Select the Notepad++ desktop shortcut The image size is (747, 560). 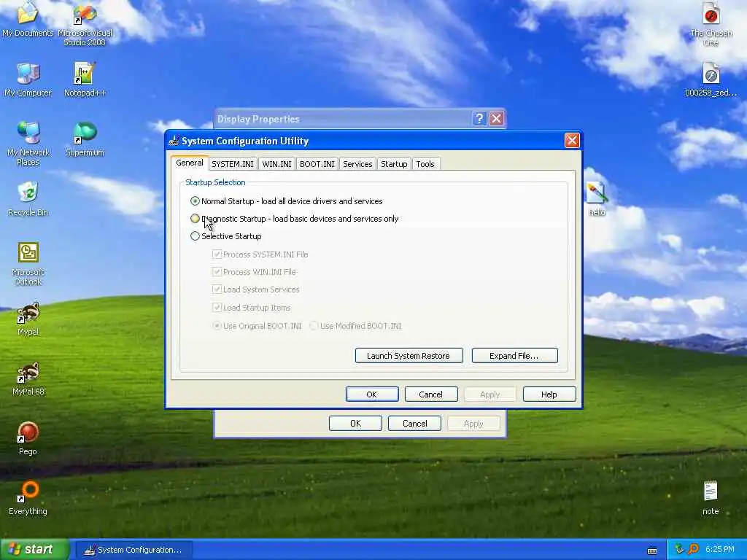point(85,79)
